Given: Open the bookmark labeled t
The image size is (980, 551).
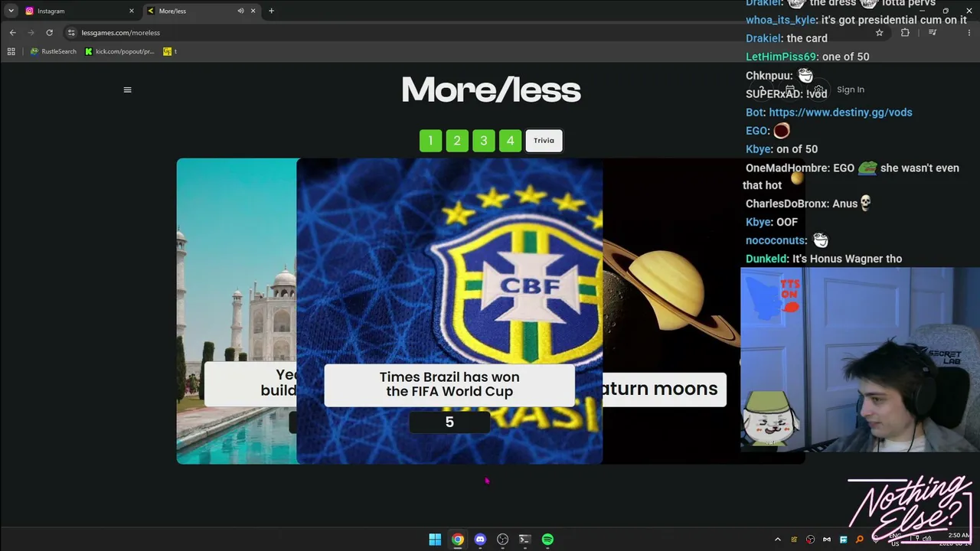Looking at the screenshot, I should 170,51.
